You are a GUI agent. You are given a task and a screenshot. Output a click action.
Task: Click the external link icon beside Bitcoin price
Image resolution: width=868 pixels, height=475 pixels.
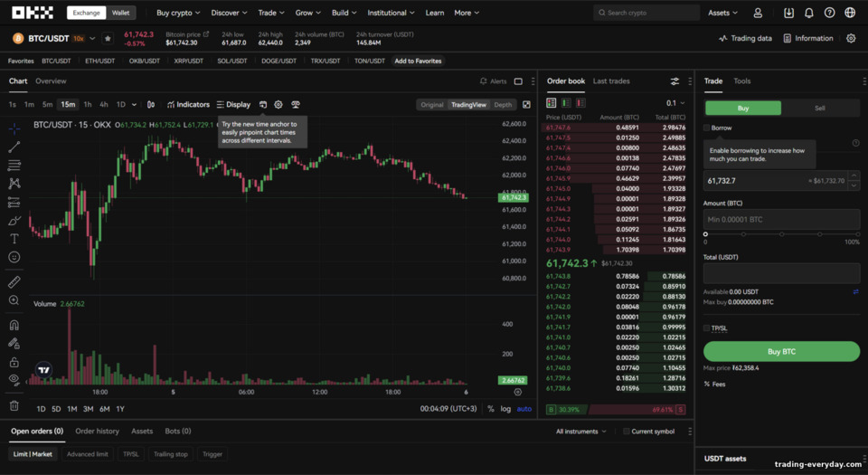[206, 34]
